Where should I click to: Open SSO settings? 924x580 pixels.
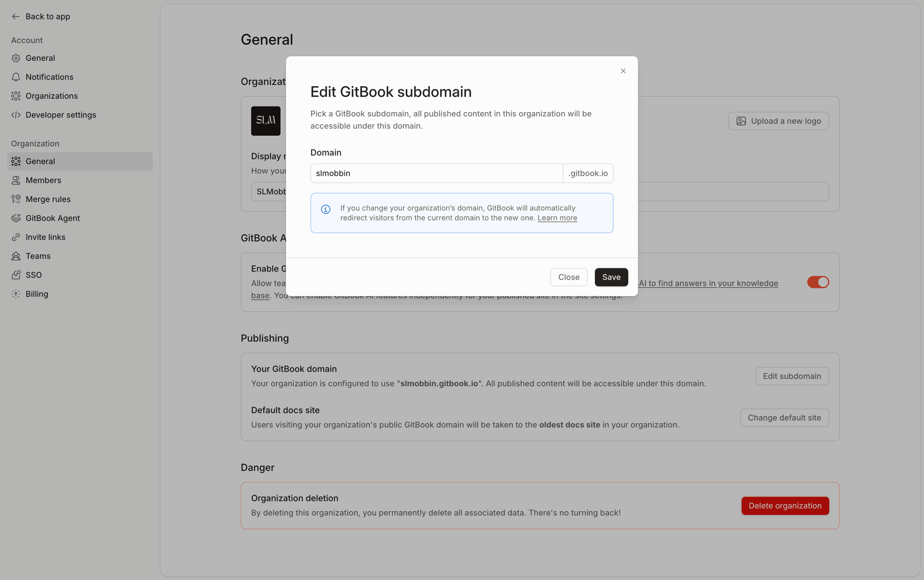point(80,275)
